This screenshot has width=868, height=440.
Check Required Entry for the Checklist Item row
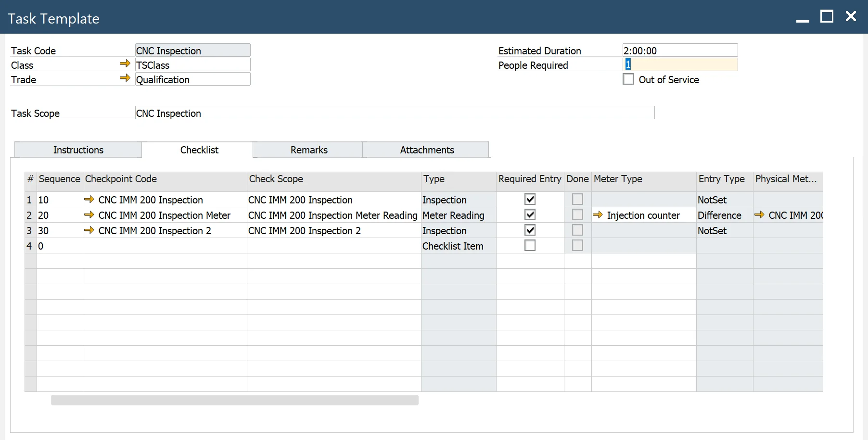click(x=530, y=245)
